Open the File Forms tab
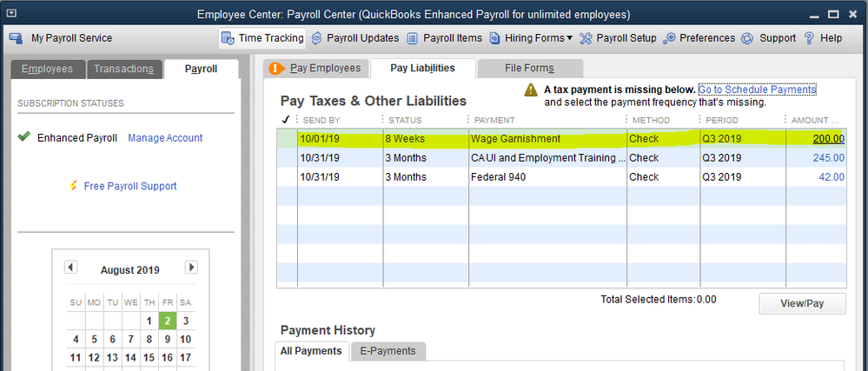The width and height of the screenshot is (868, 371). (530, 68)
